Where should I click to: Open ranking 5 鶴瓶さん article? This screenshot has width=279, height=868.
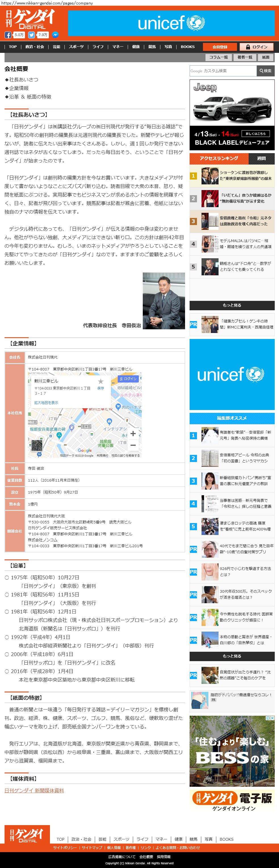tap(232, 267)
